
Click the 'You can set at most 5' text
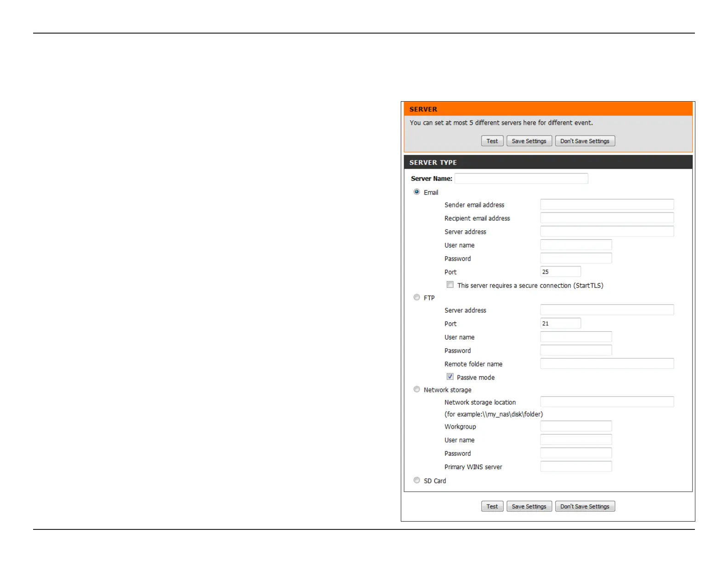(x=501, y=123)
